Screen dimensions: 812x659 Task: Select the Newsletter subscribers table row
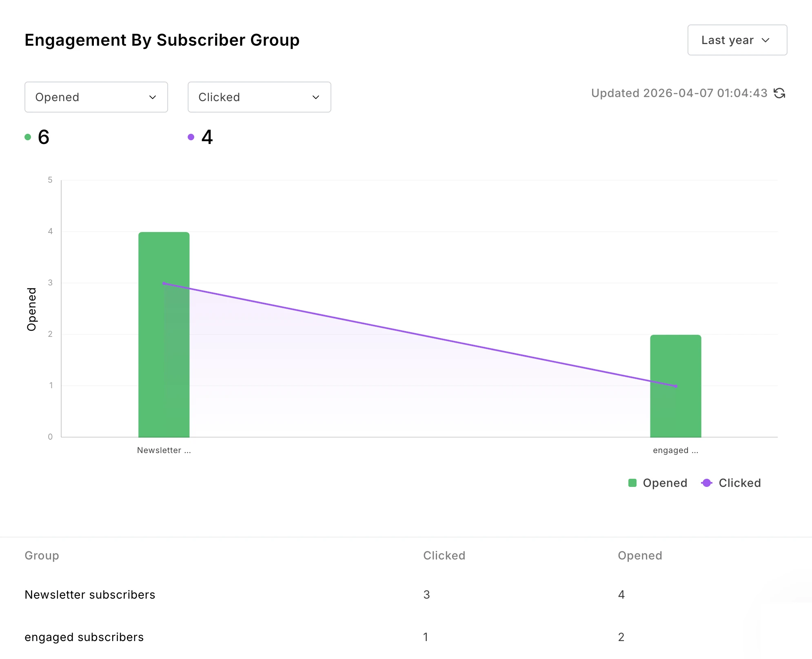[90, 595]
